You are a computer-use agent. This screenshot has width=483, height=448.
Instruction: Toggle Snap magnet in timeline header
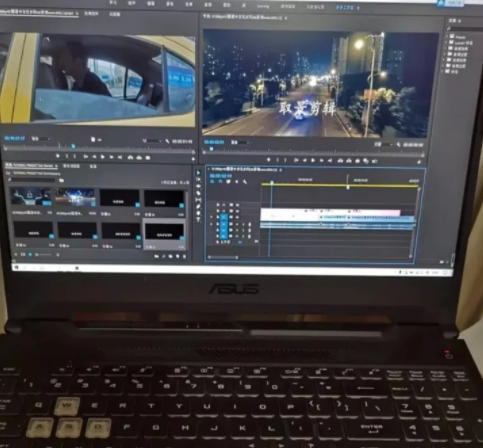tap(220, 182)
